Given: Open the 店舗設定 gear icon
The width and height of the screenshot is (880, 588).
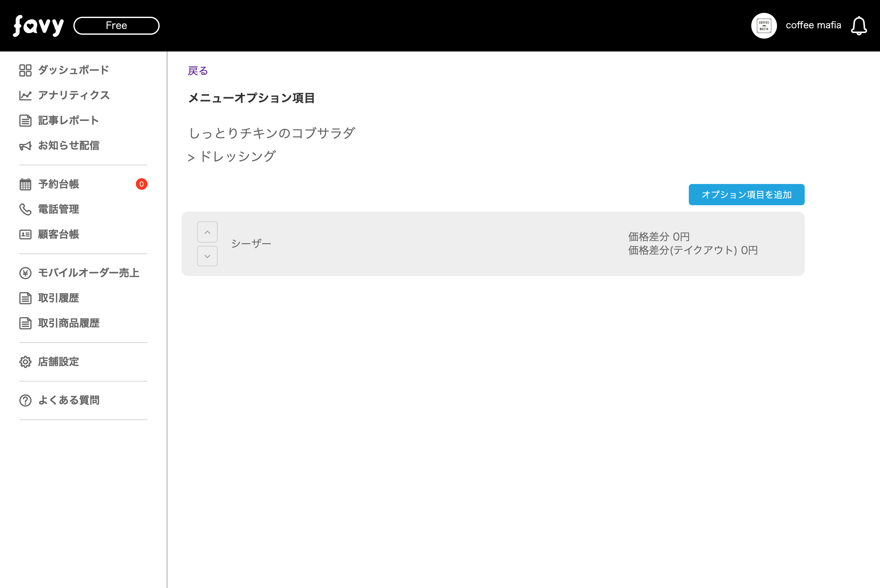Looking at the screenshot, I should tap(25, 362).
